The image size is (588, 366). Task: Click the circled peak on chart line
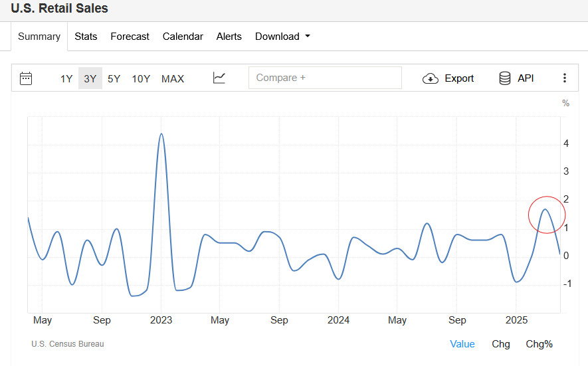coord(545,210)
